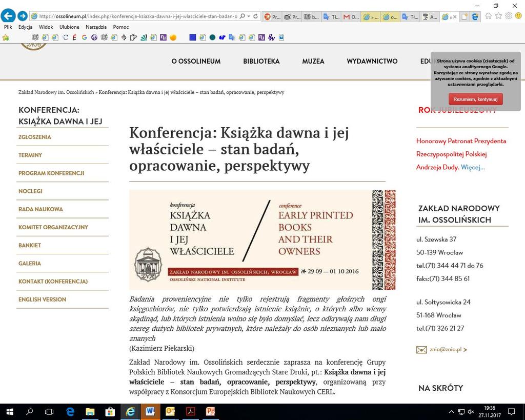Open the GALERIA sidebar link
Image resolution: width=525 pixels, height=420 pixels.
pos(30,264)
